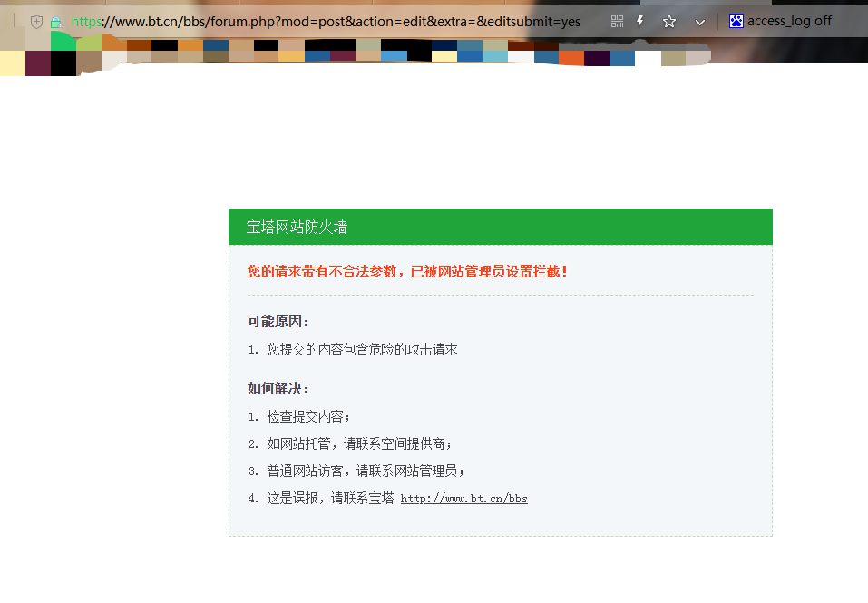Click the 'access_log off' search box text
The height and width of the screenshot is (603, 868).
(789, 21)
